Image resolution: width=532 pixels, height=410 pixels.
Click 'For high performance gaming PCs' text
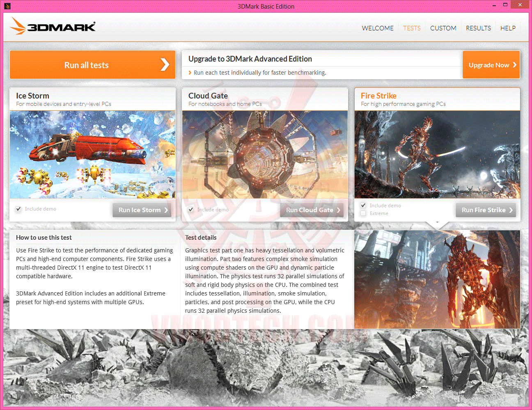click(x=403, y=104)
